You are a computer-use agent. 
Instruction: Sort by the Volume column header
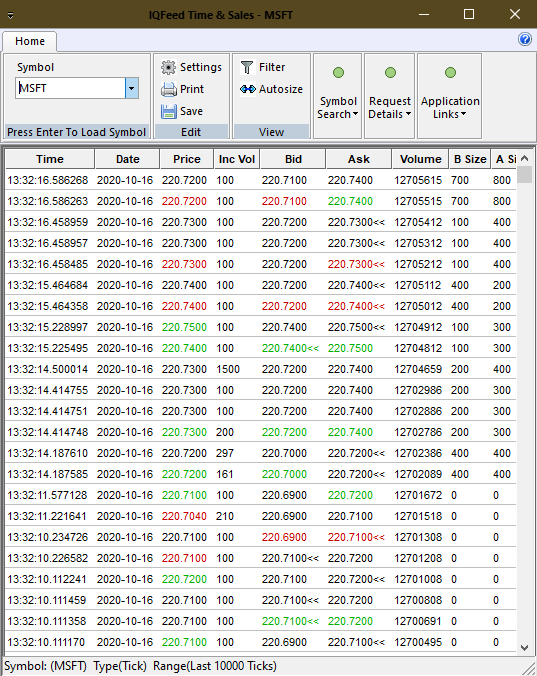click(420, 159)
